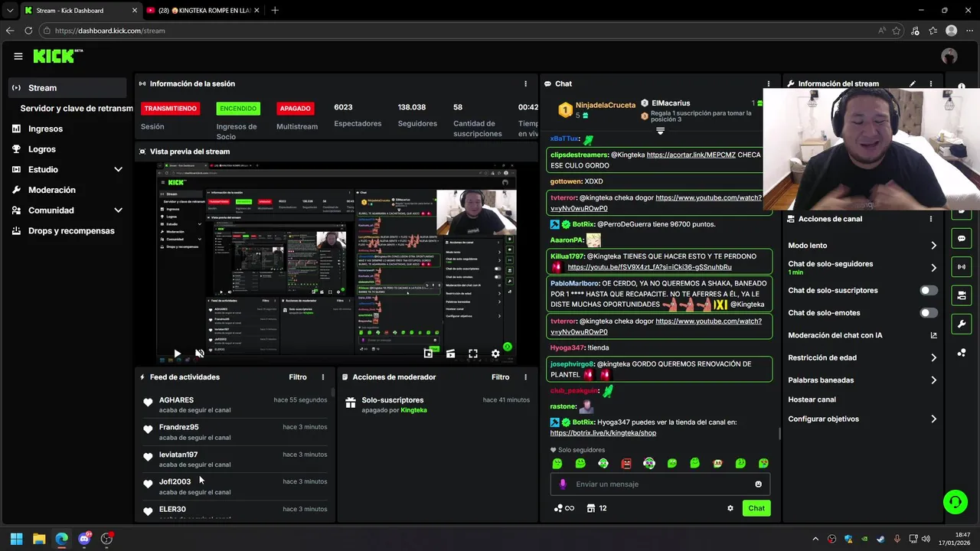Click the broadcast signal icon in right sidebar
Viewport: 980px width, 551px height.
coord(962,266)
